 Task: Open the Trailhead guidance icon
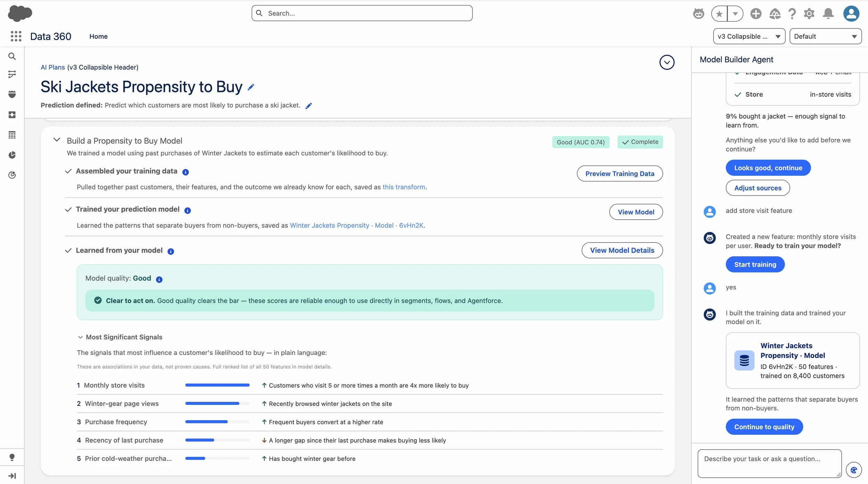(775, 14)
